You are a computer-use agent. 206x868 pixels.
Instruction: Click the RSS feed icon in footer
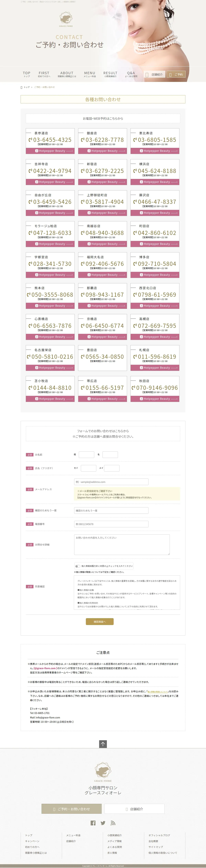[113, 823]
